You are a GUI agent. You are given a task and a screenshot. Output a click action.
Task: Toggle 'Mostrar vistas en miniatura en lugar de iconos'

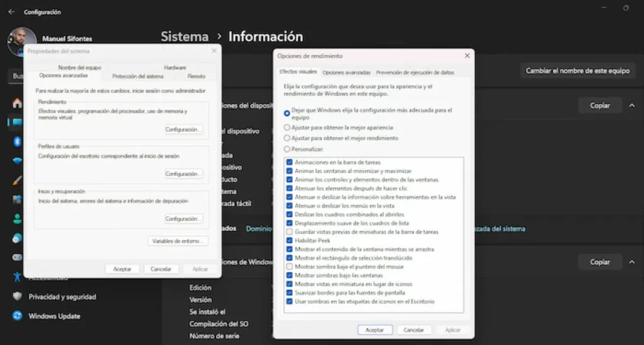click(289, 284)
